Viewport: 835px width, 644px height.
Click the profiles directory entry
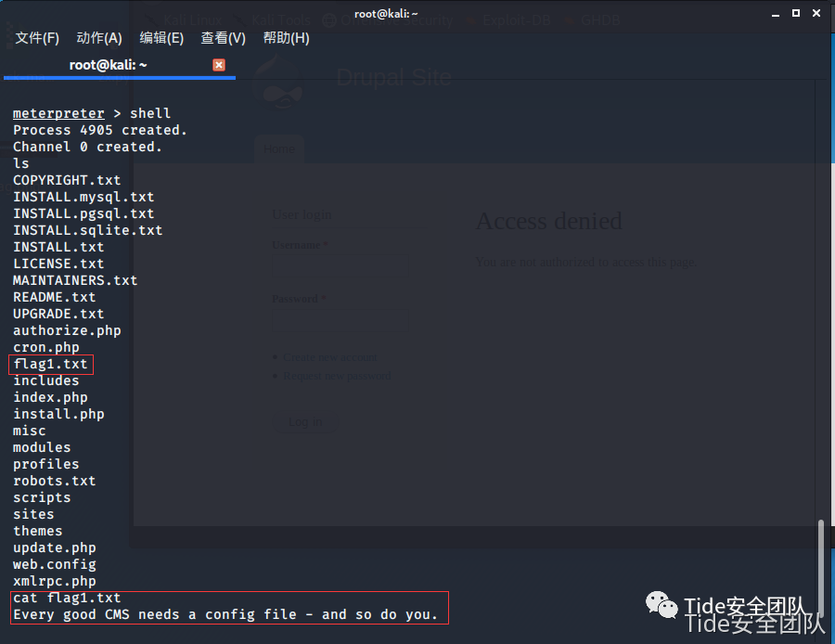[x=46, y=465]
